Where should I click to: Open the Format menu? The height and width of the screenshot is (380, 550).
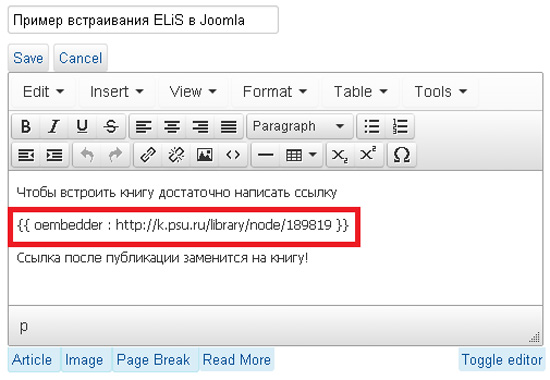[275, 92]
